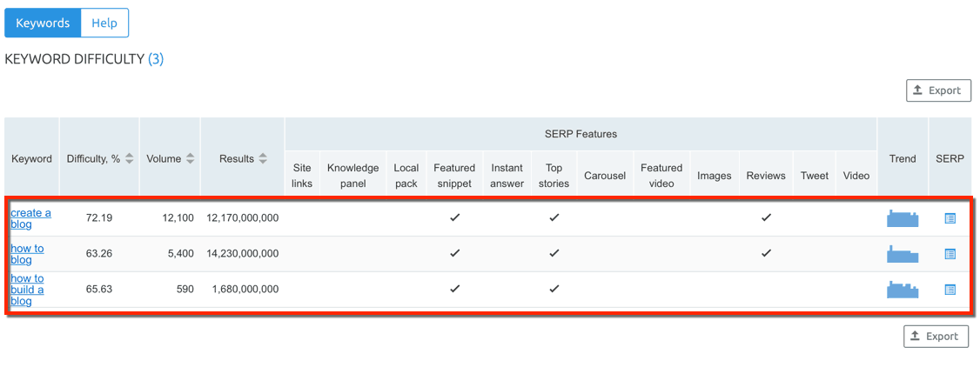This screenshot has height=374, width=980.
Task: Click trend chart for 'how to blog'
Action: (x=903, y=254)
